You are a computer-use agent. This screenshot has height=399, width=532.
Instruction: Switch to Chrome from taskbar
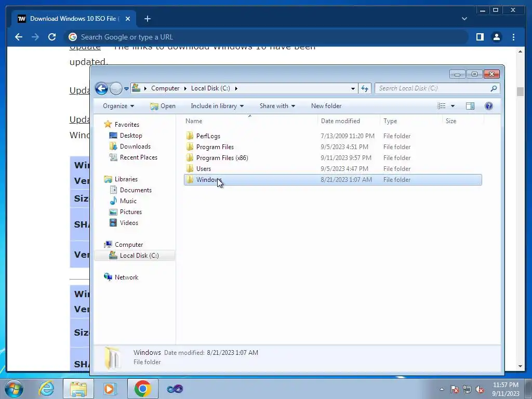click(142, 389)
